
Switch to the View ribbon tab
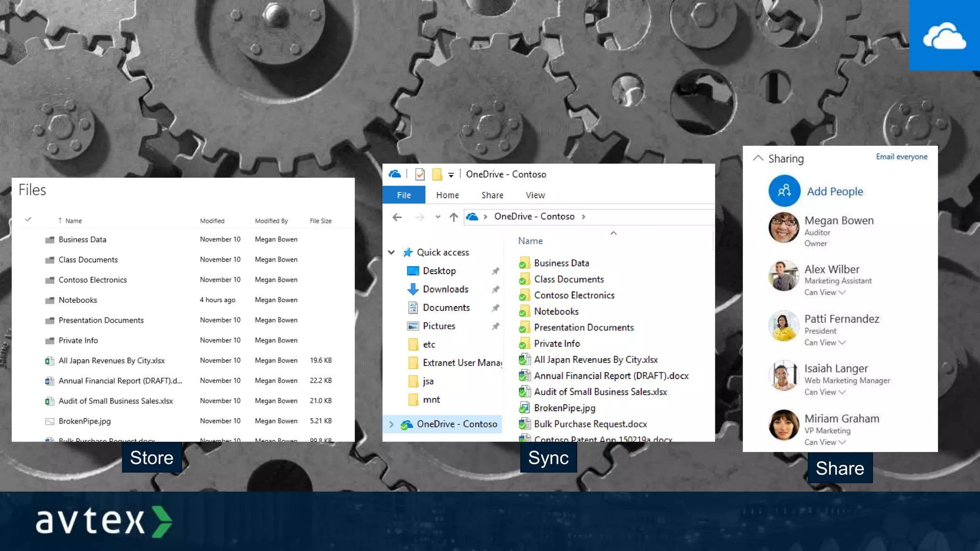pos(535,195)
